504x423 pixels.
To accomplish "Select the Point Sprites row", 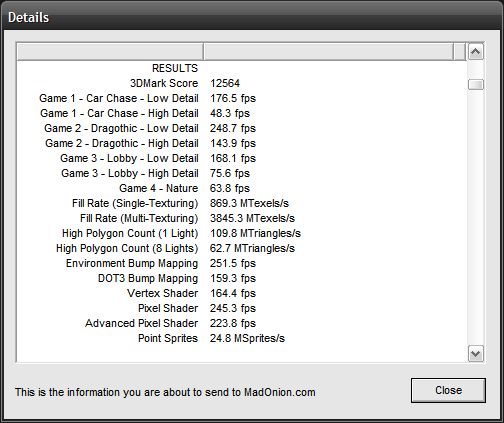I will [x=242, y=338].
